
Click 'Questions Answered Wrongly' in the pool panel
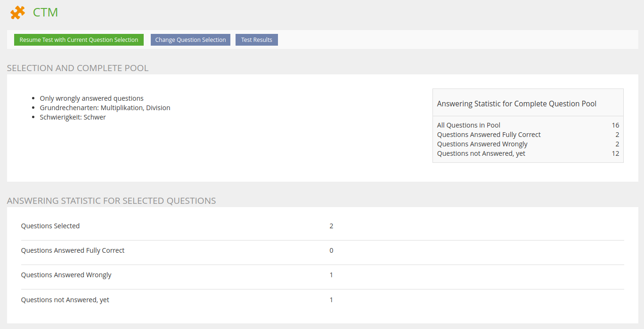(482, 144)
